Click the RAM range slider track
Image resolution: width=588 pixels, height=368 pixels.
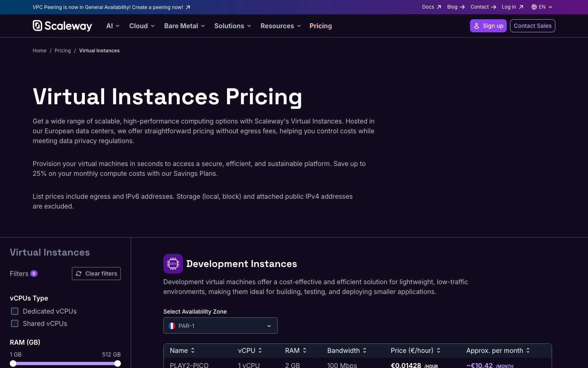click(65, 364)
